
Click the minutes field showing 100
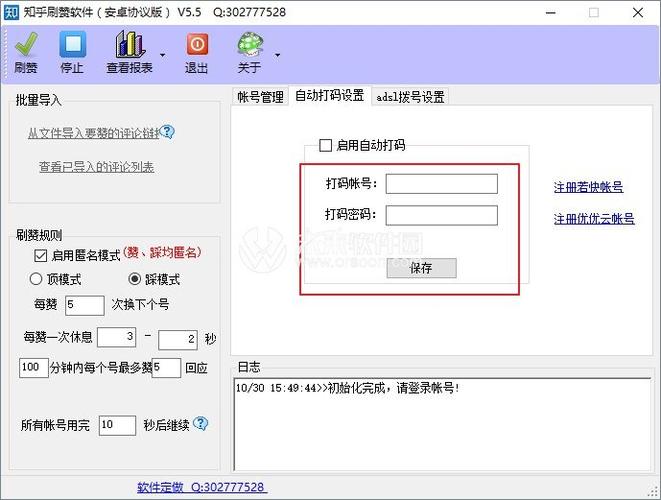point(34,367)
